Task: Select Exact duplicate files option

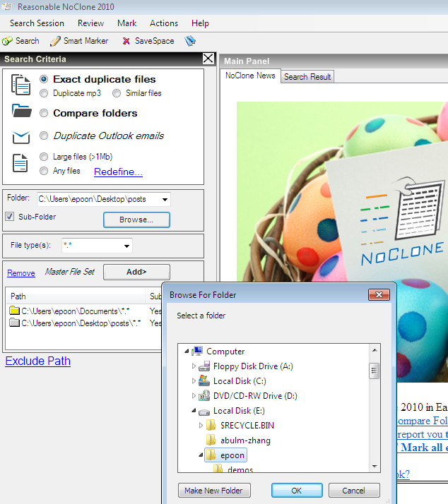Action: pyautogui.click(x=44, y=79)
